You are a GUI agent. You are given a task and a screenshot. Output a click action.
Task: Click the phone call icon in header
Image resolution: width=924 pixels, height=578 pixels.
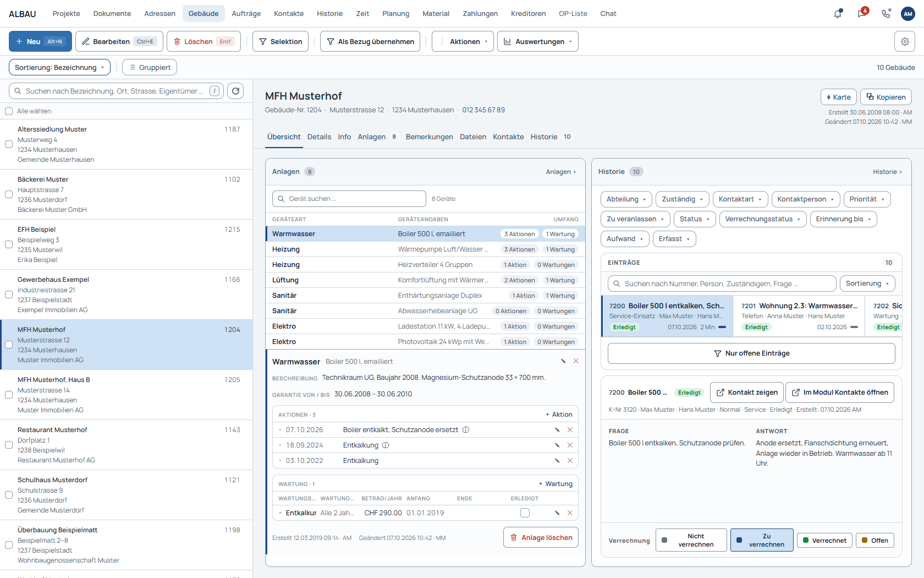pos(886,14)
